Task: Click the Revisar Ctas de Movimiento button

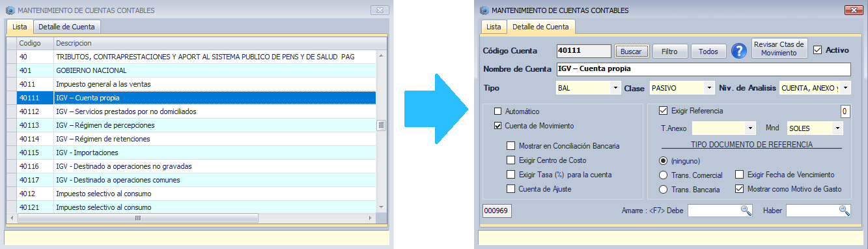Action: point(779,49)
